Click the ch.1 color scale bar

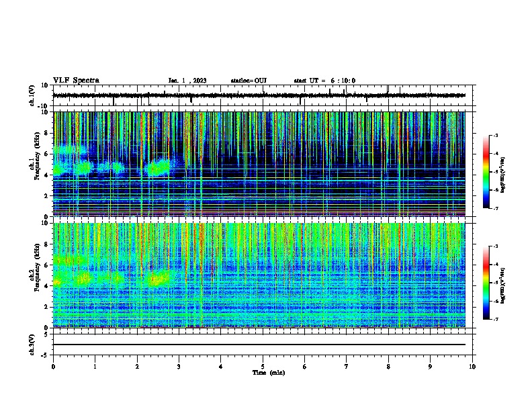click(486, 172)
